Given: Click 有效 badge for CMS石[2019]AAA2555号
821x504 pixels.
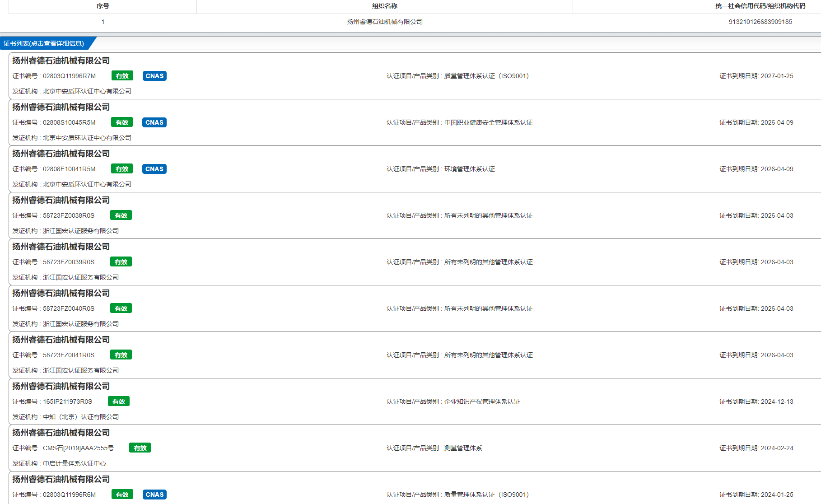Looking at the screenshot, I should pyautogui.click(x=140, y=448).
